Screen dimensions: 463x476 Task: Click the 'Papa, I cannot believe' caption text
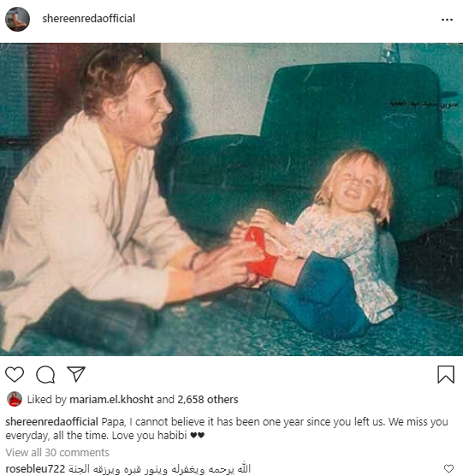coord(227,429)
